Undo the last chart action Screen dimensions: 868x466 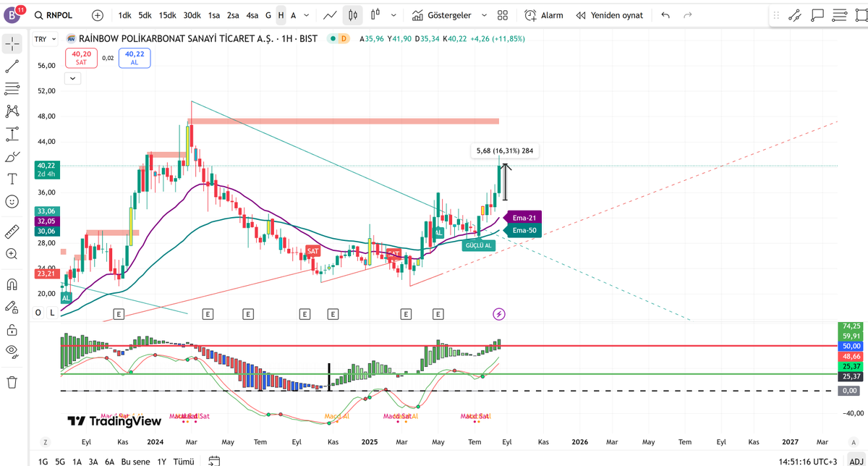point(665,15)
